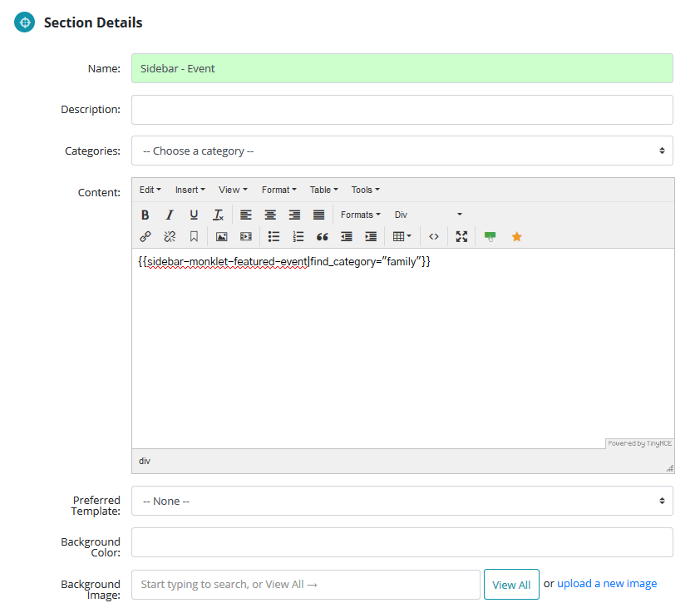
Task: Click the green monitor toolbar icon
Action: coord(490,236)
